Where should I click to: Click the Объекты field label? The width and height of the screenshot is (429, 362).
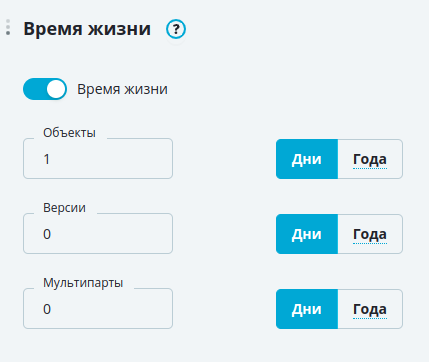[x=69, y=133]
